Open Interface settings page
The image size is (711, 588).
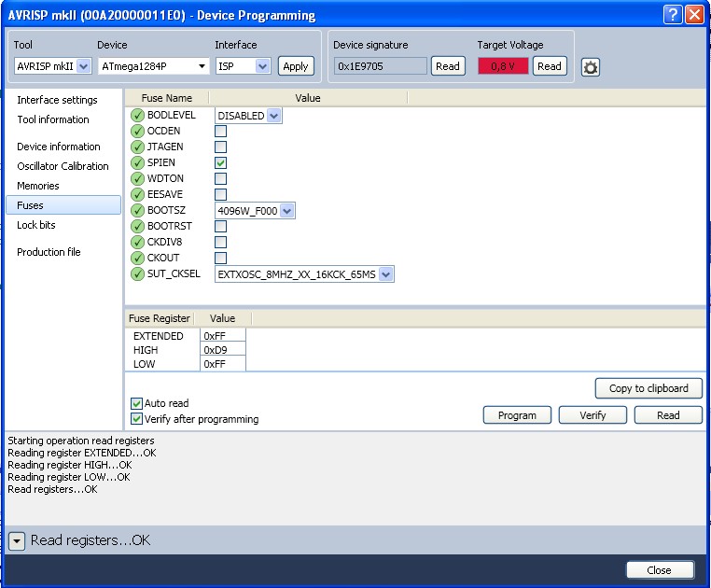point(57,100)
